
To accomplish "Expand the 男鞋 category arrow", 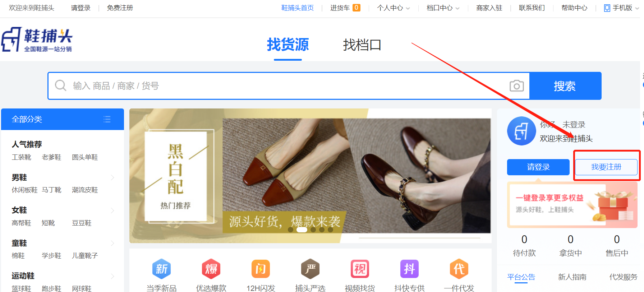I will (112, 177).
